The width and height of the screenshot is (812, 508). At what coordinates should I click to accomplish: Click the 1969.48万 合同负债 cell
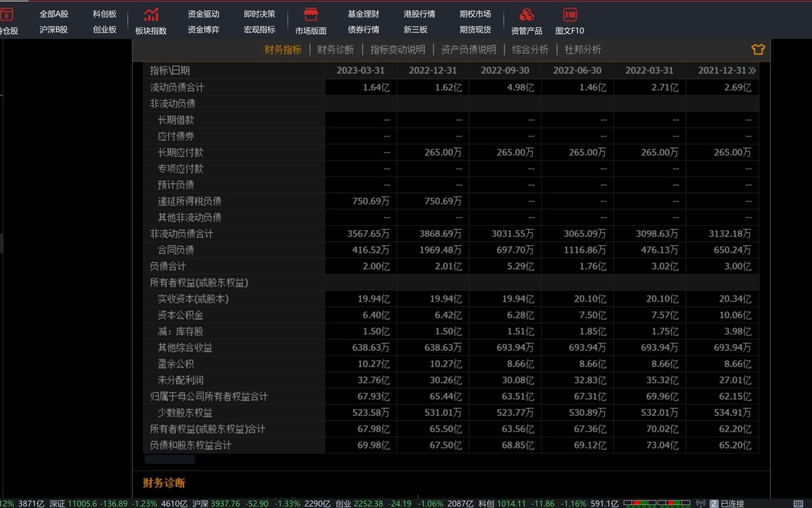coord(441,250)
